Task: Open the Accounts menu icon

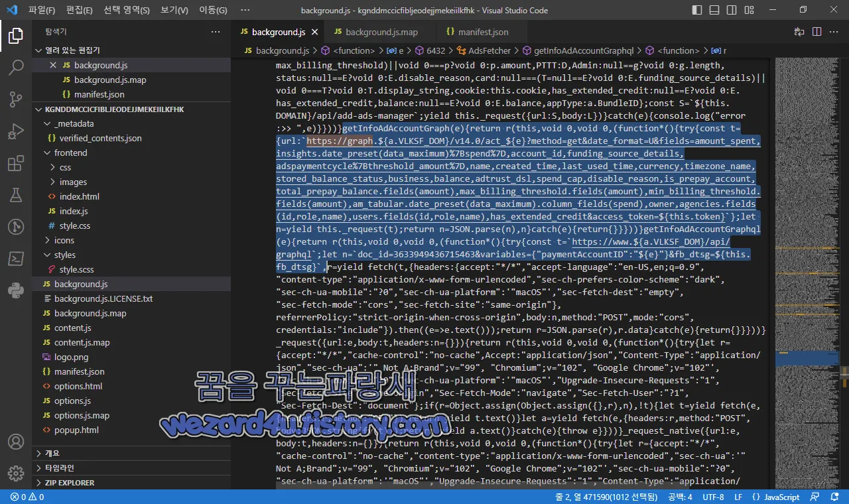Action: (x=16, y=442)
